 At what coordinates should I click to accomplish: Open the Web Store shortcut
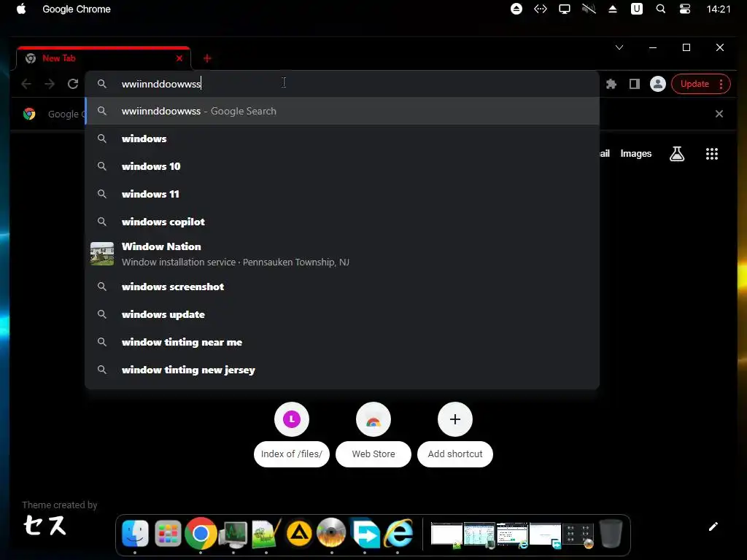373,435
